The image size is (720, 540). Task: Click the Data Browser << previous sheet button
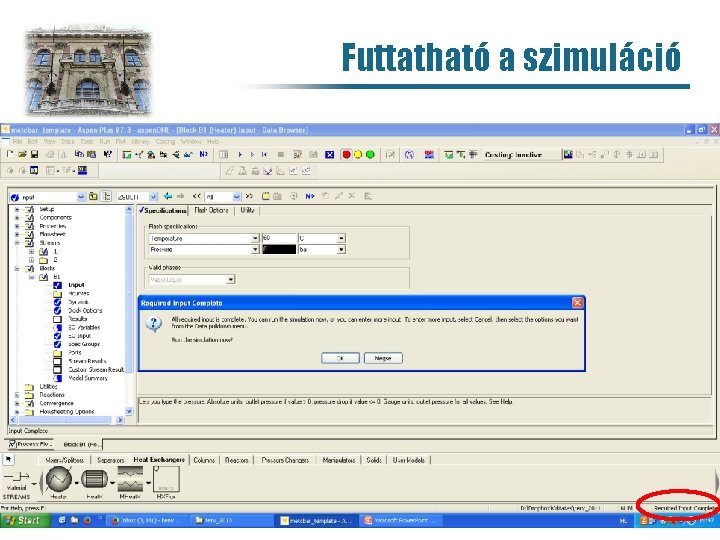(197, 197)
